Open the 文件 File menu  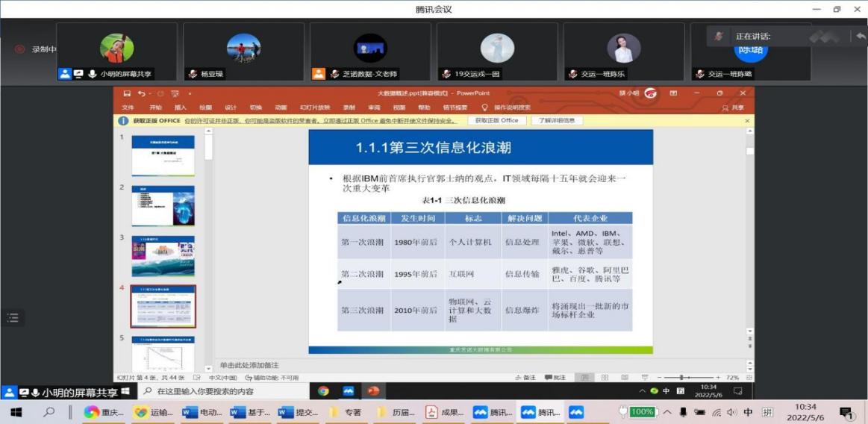(128, 107)
